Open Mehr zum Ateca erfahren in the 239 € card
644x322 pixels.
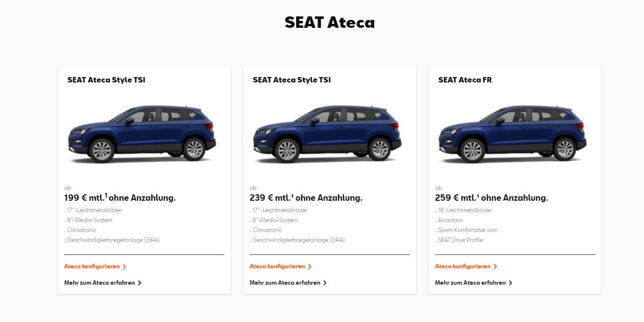(x=285, y=283)
